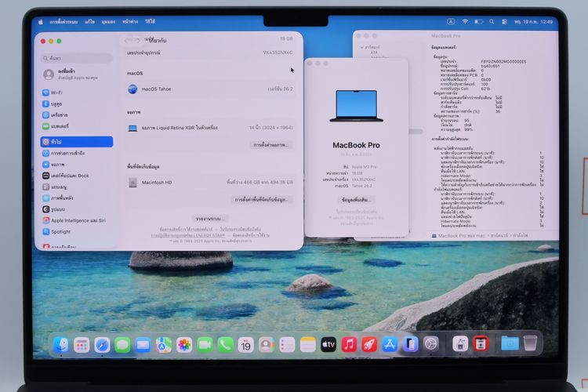The image size is (588, 392).
Task: Open the System Information icon in the Dock
Action: (x=460, y=343)
